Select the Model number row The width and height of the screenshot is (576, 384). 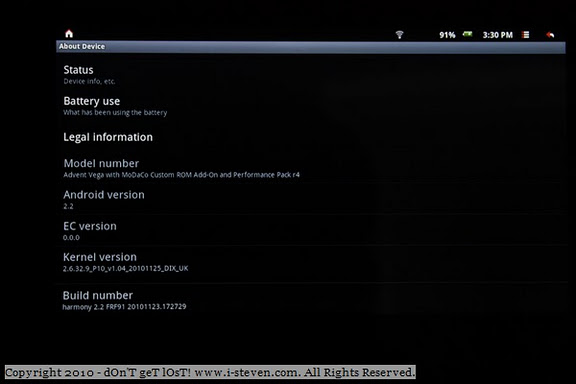tap(311, 168)
